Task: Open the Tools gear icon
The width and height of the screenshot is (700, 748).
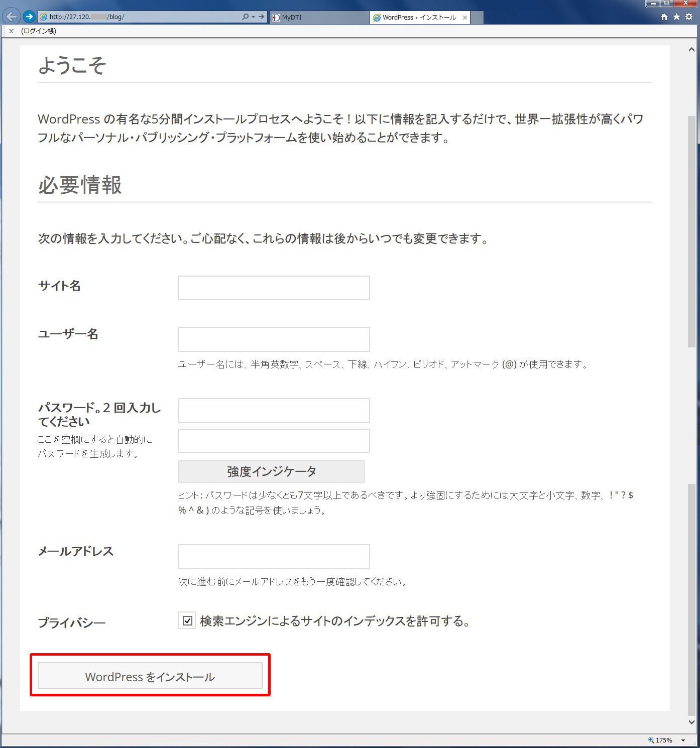Action: (x=689, y=17)
